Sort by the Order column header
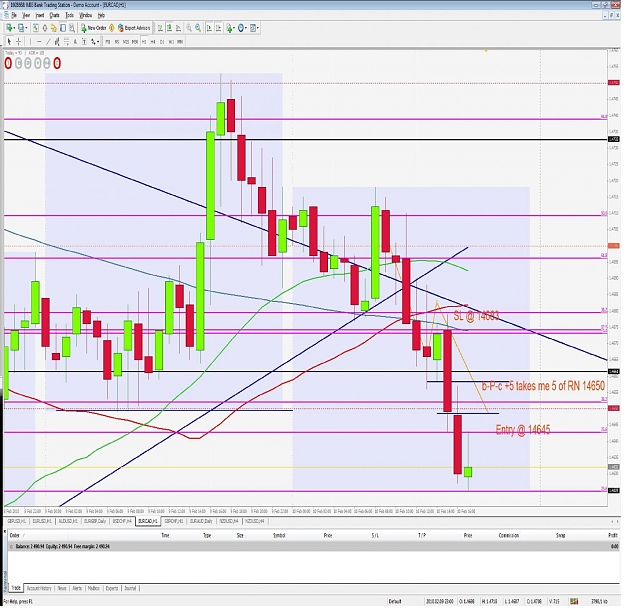Screen dimensions: 625x608 [x=15, y=535]
